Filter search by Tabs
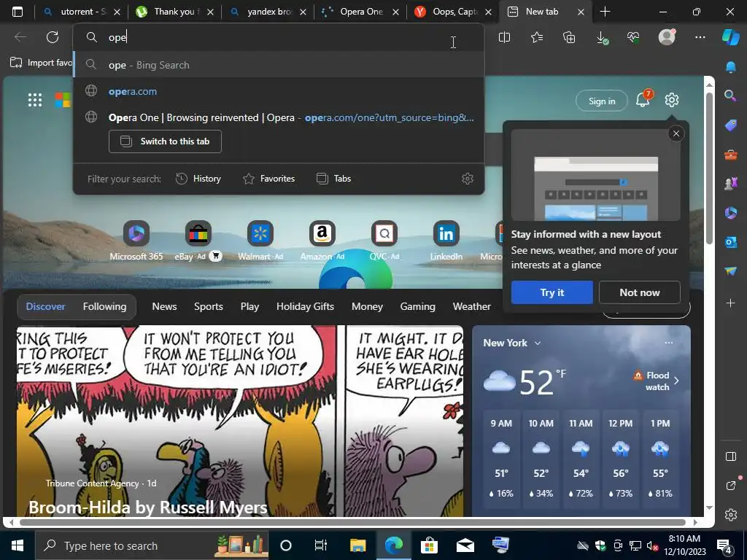 (x=334, y=179)
